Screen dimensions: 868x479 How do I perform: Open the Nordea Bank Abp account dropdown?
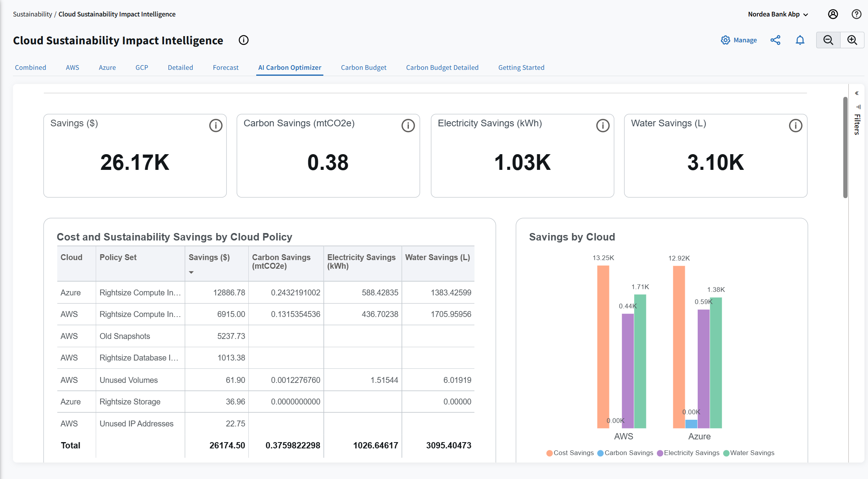click(x=778, y=14)
